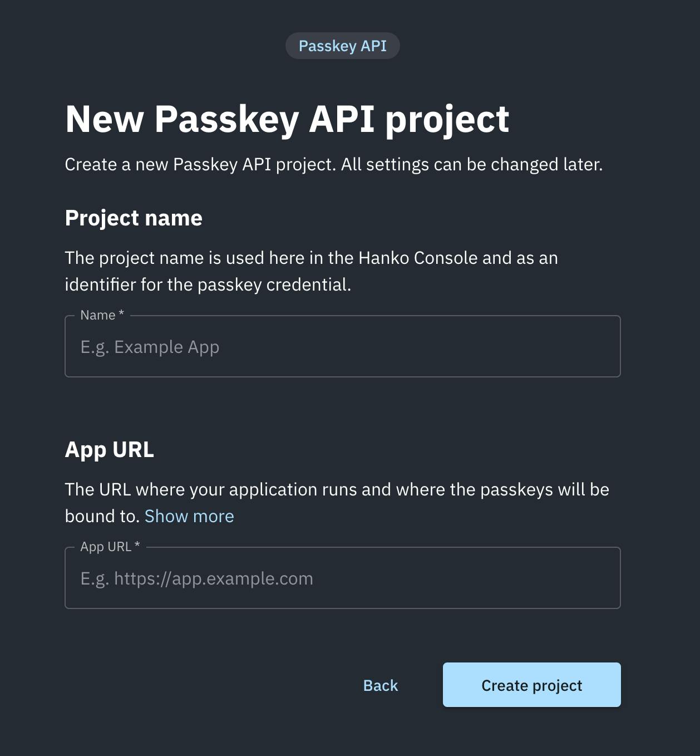Click inside the App URL input field

[342, 578]
